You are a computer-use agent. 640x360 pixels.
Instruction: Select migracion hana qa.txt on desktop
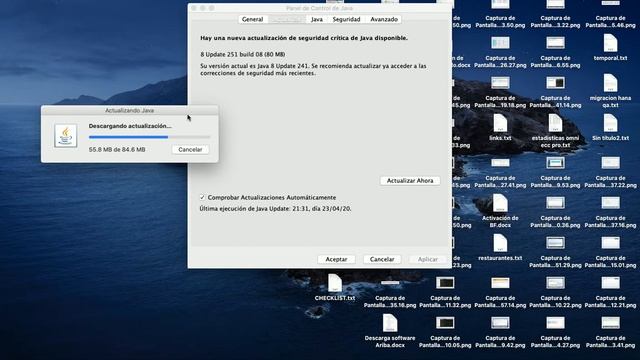tap(610, 84)
